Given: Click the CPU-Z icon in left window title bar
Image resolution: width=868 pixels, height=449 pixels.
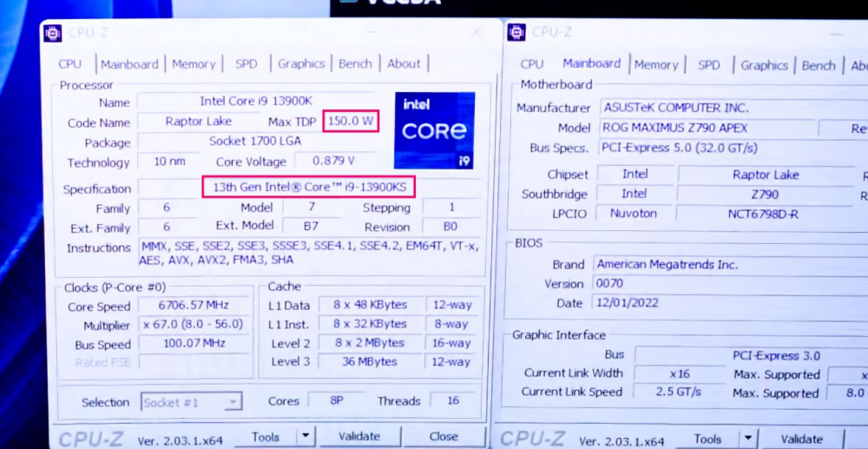Looking at the screenshot, I should [x=53, y=33].
